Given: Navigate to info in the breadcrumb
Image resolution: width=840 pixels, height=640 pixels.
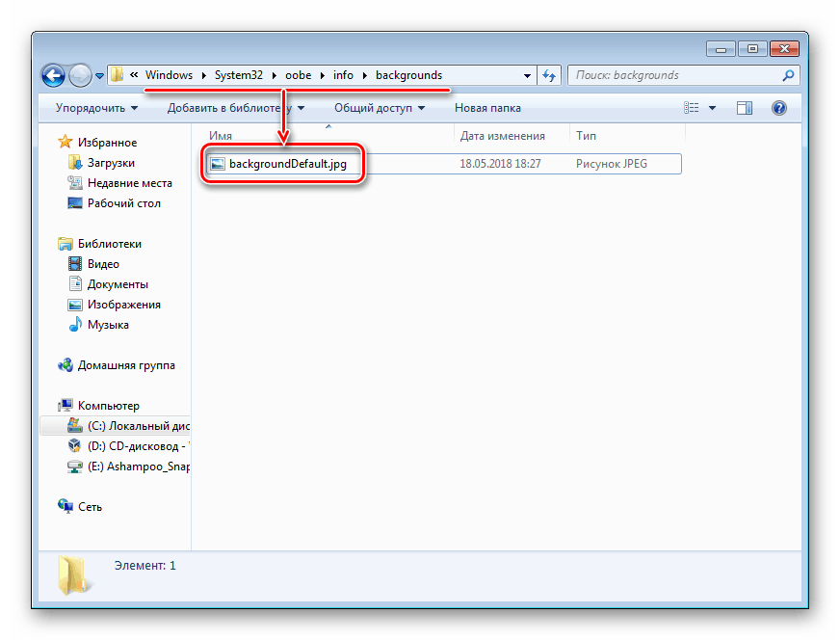Looking at the screenshot, I should 343,75.
